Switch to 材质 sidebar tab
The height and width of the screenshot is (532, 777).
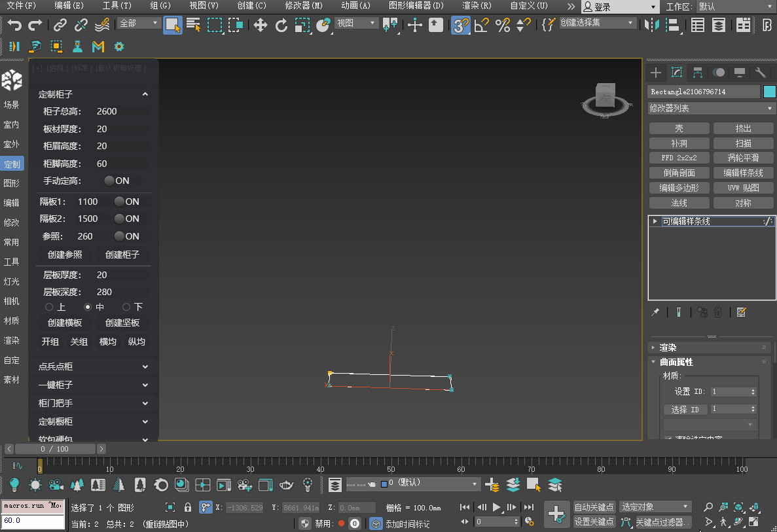coord(12,321)
